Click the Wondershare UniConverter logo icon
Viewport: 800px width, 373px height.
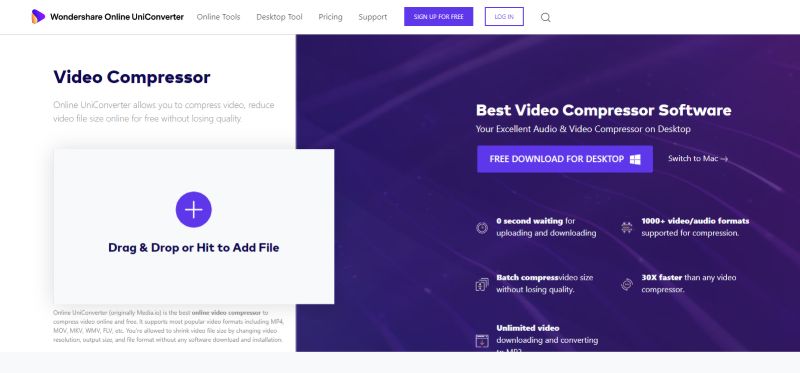38,17
